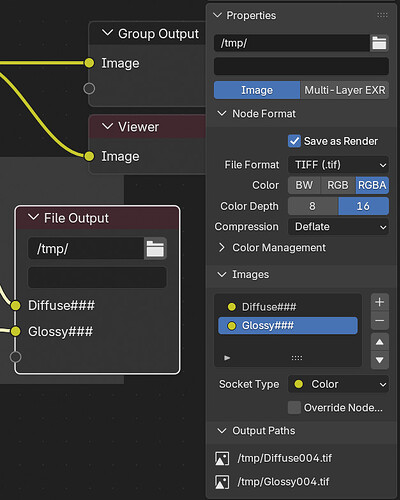
Task: Click /tmp/ path field on File Output node
Action: pos(86,249)
